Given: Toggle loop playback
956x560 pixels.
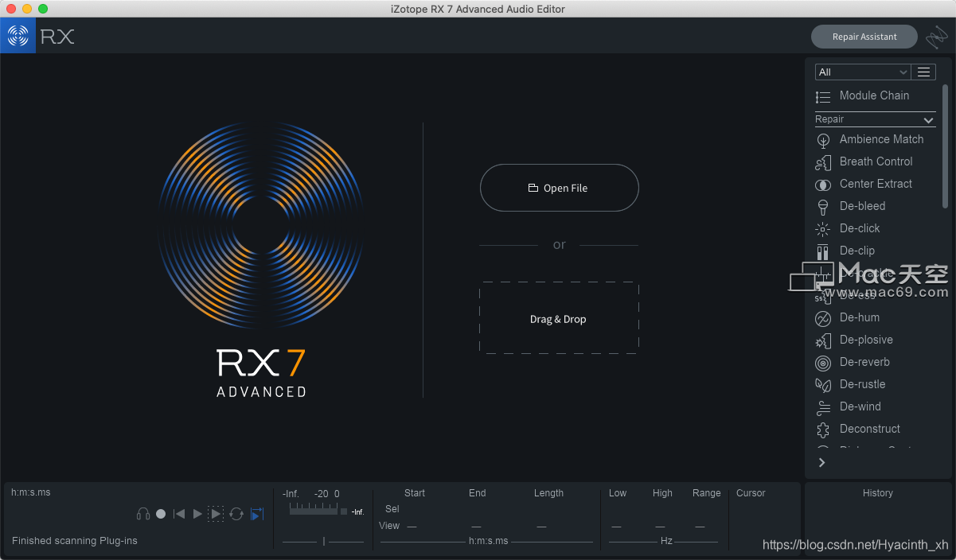Looking at the screenshot, I should 236,514.
